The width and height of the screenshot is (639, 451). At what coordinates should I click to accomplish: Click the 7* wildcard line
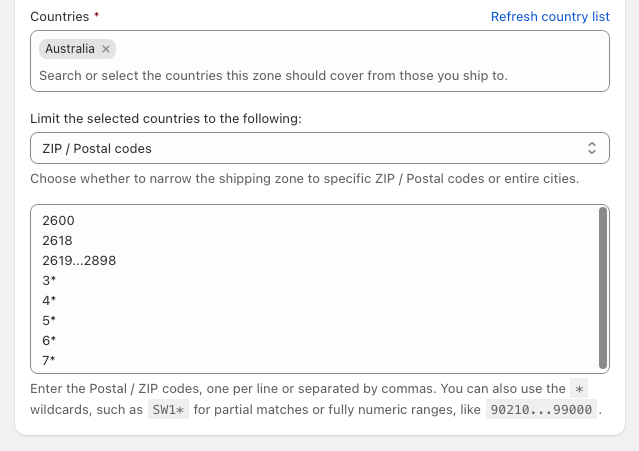[49, 360]
